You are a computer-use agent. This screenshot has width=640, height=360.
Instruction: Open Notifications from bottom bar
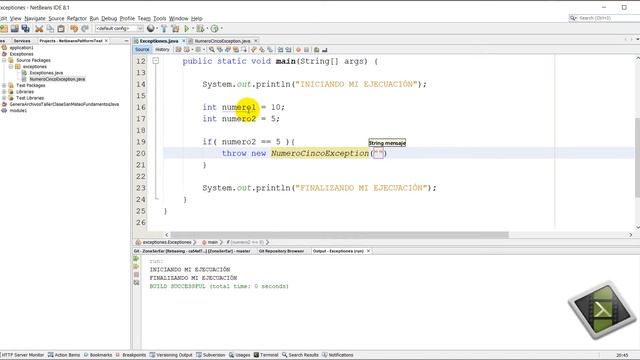338,355
